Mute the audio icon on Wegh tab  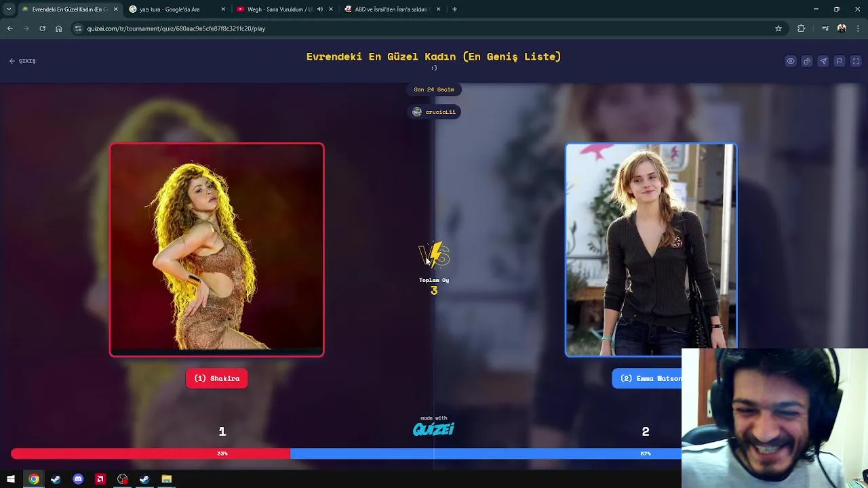[320, 9]
